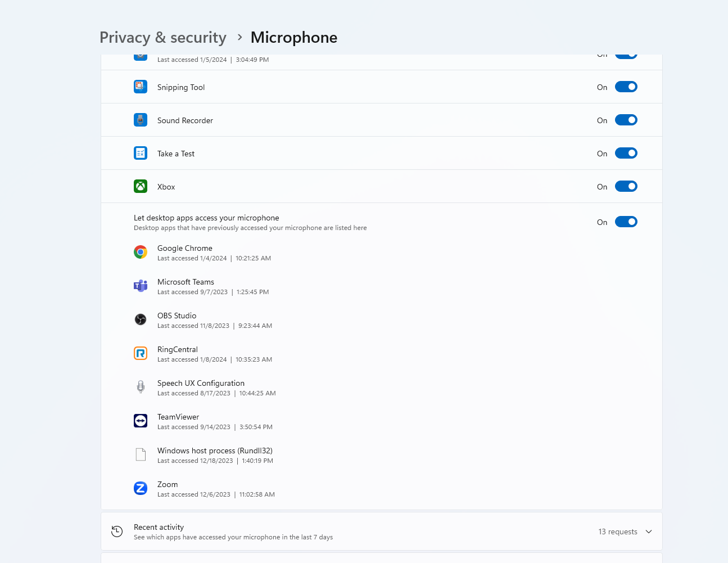Click the Microphone page title
The height and width of the screenshot is (563, 728).
click(x=294, y=37)
